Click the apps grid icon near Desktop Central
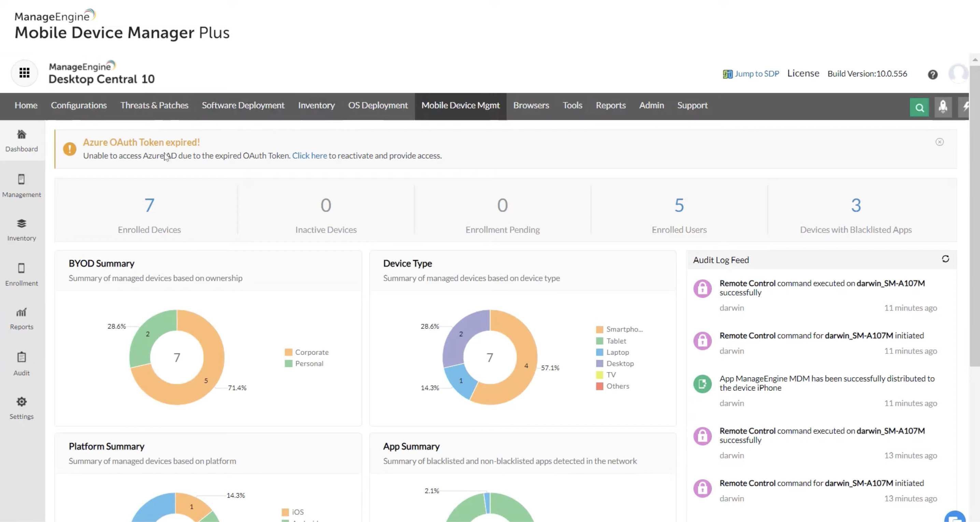The image size is (980, 522). (24, 73)
